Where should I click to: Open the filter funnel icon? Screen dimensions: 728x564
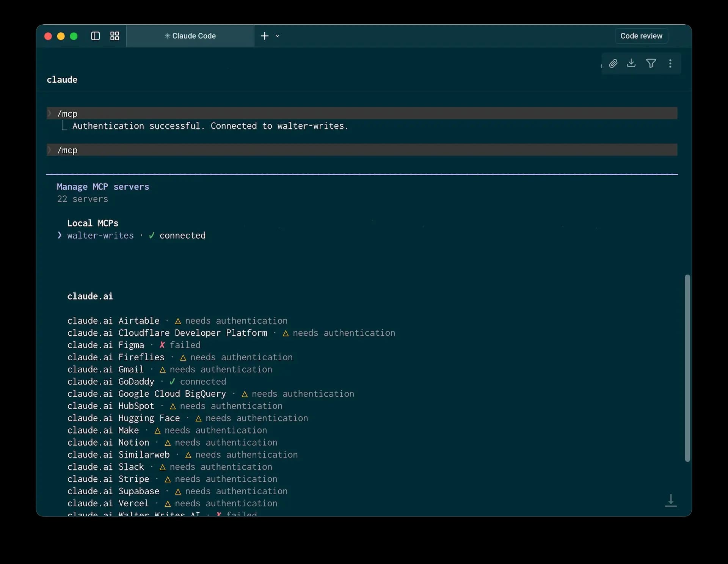pyautogui.click(x=651, y=63)
